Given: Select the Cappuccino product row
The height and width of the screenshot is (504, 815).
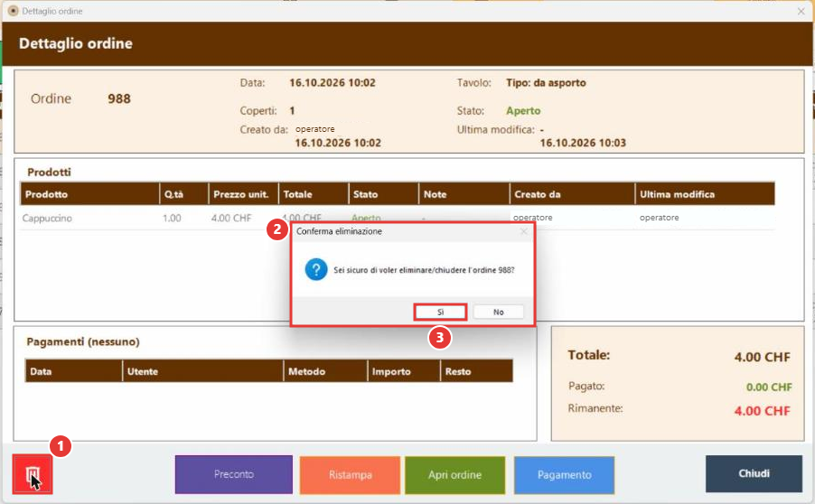Looking at the screenshot, I should [398, 219].
